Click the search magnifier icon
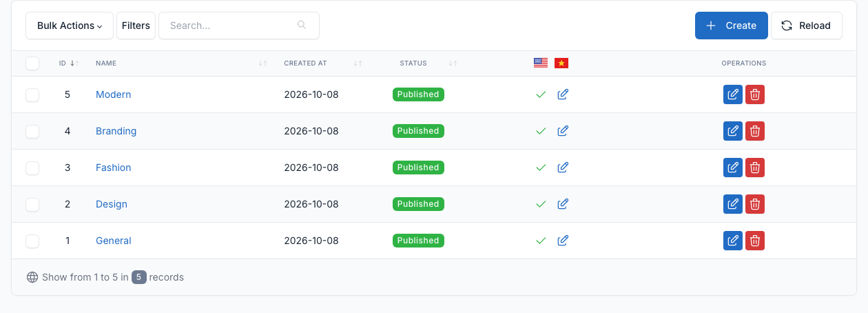 pos(302,26)
